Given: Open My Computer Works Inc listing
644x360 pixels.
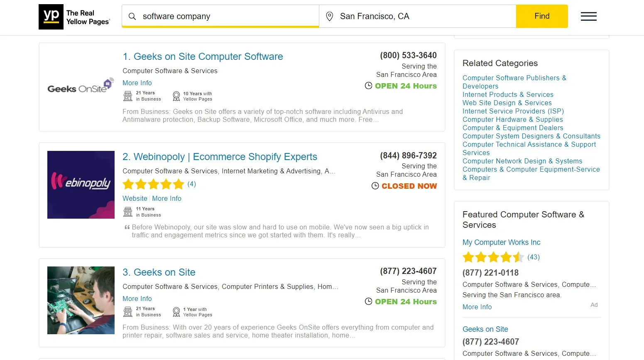Looking at the screenshot, I should pyautogui.click(x=501, y=242).
